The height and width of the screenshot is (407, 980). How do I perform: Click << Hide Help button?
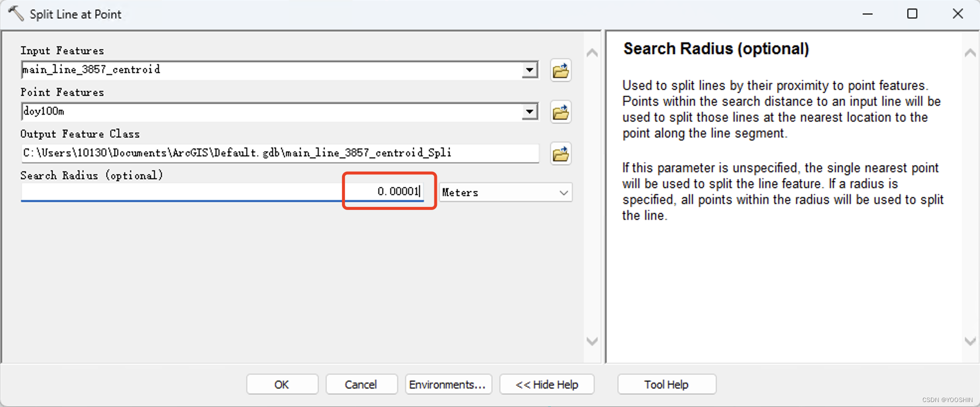[x=547, y=384]
